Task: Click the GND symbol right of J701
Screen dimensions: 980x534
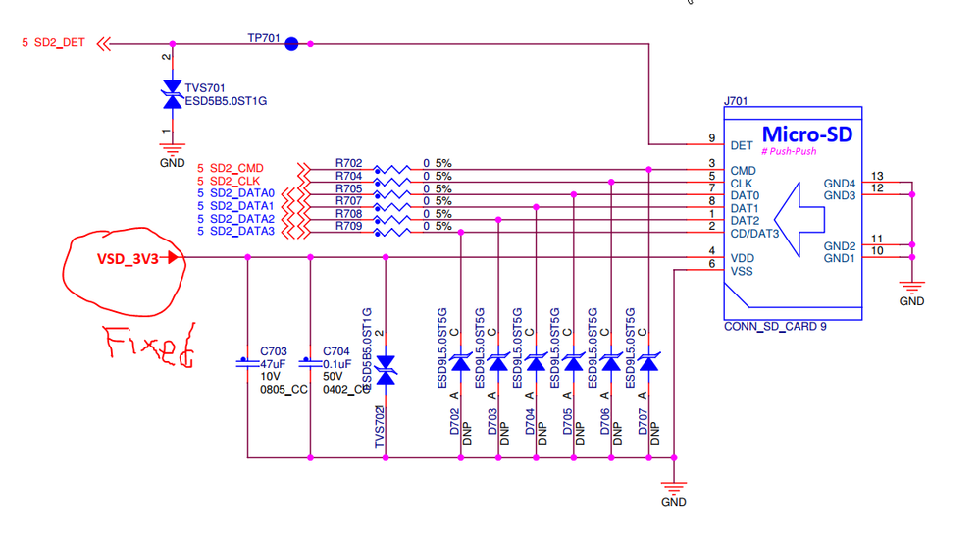Action: (x=912, y=288)
